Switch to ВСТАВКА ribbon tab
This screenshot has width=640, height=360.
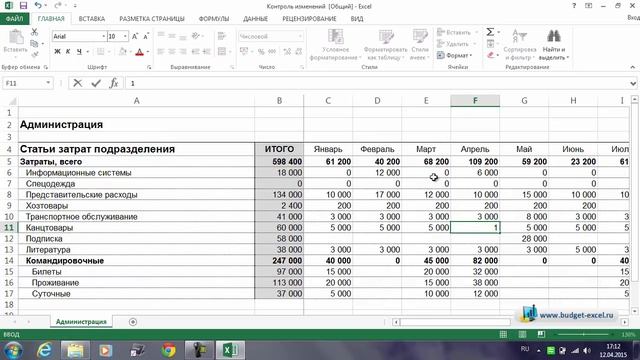pos(91,19)
